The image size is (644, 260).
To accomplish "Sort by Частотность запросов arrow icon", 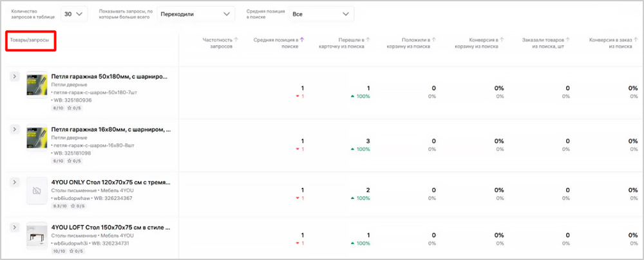I will click(x=236, y=39).
